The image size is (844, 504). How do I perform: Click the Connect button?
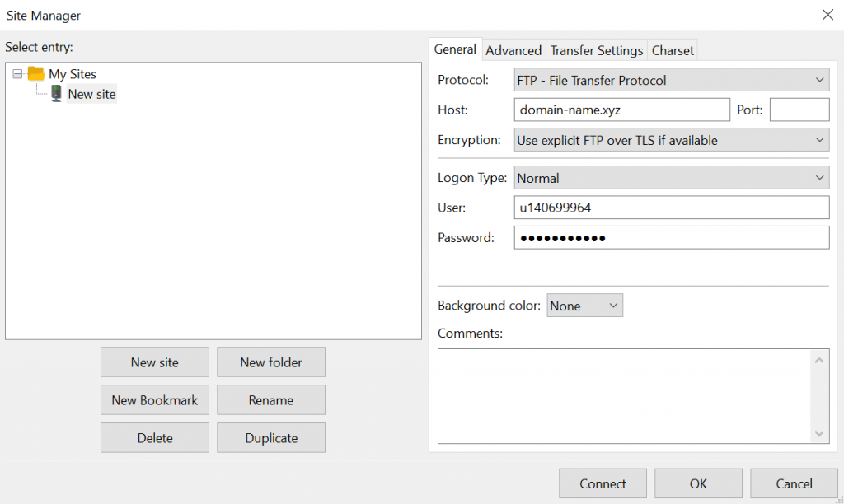click(x=603, y=483)
